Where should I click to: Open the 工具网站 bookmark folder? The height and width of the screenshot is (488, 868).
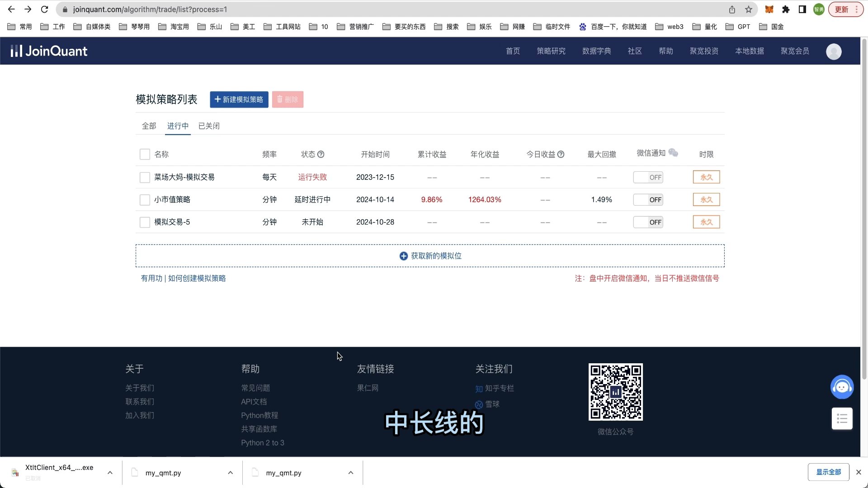[x=282, y=27]
